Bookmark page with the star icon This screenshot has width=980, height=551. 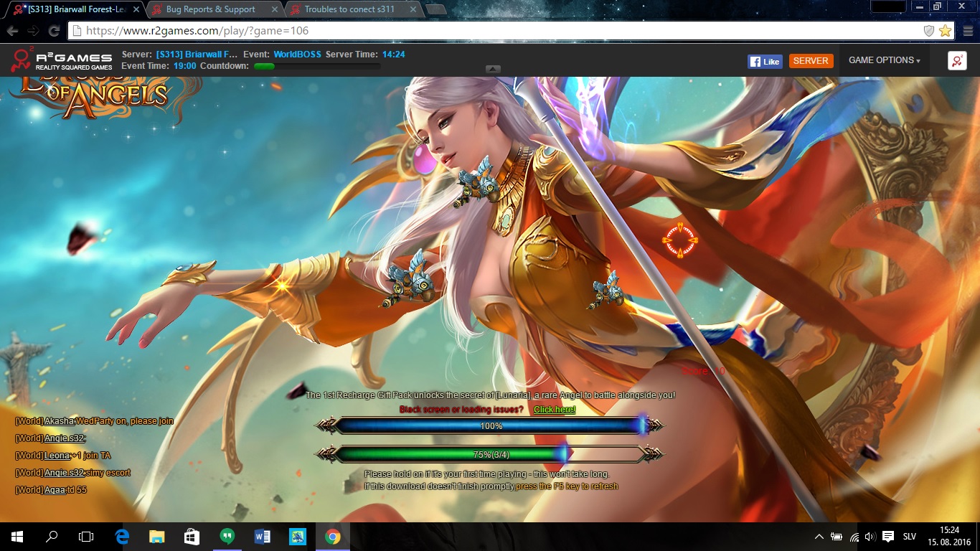(945, 31)
